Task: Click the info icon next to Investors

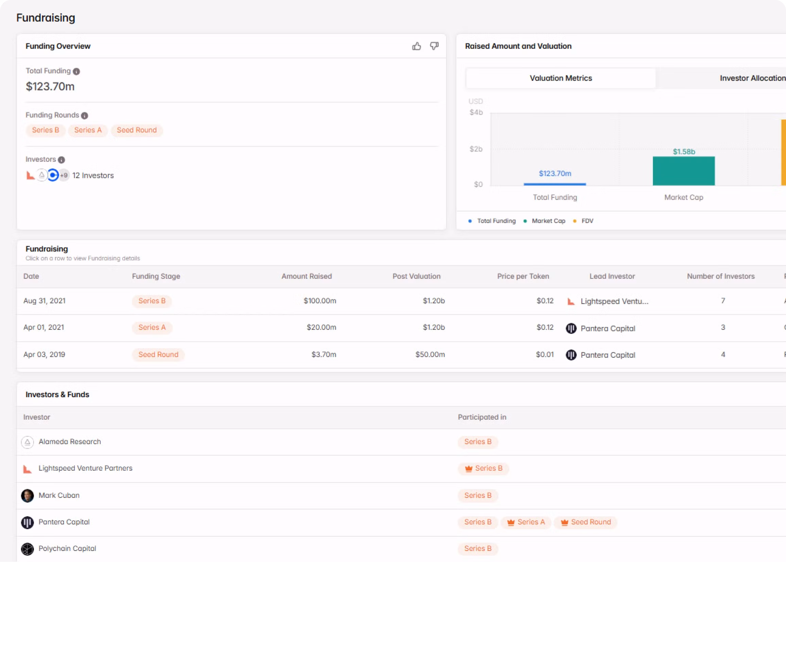Action: click(x=61, y=160)
